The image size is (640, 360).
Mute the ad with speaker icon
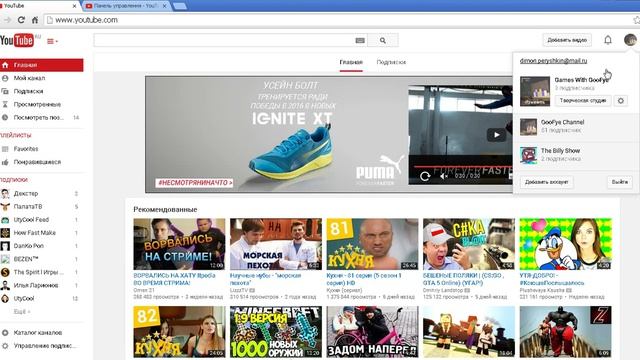(x=444, y=176)
